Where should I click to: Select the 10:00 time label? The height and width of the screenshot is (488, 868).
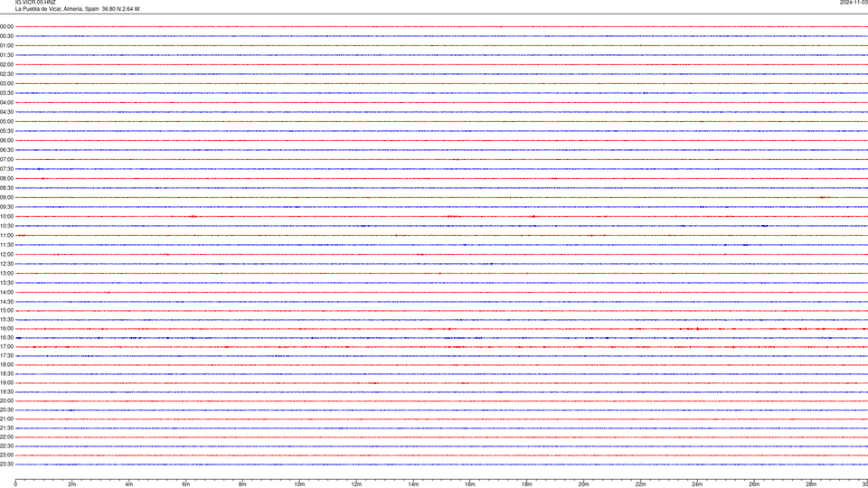tap(6, 216)
